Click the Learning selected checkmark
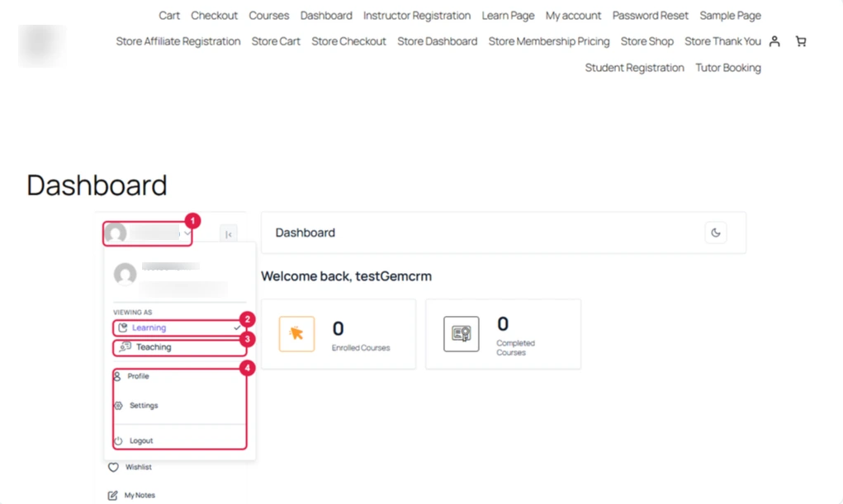 [237, 327]
